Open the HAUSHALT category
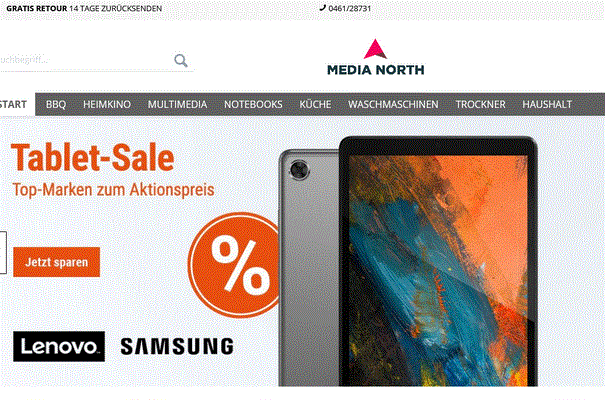Viewport: 605px width, 400px height. [x=547, y=105]
